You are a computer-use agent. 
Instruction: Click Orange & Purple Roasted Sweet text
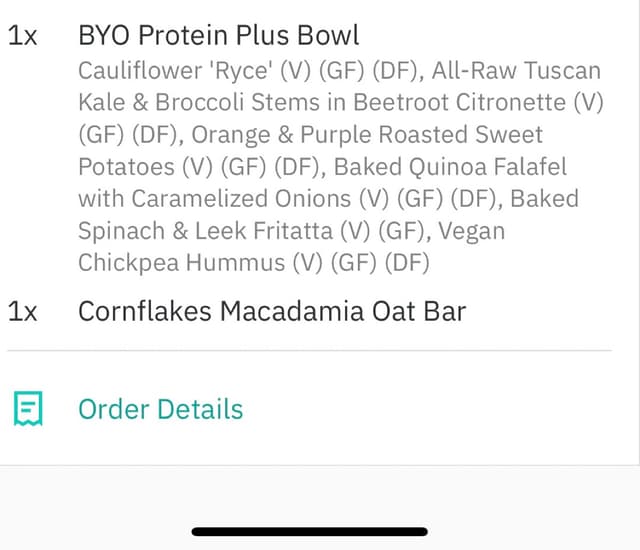(x=367, y=135)
